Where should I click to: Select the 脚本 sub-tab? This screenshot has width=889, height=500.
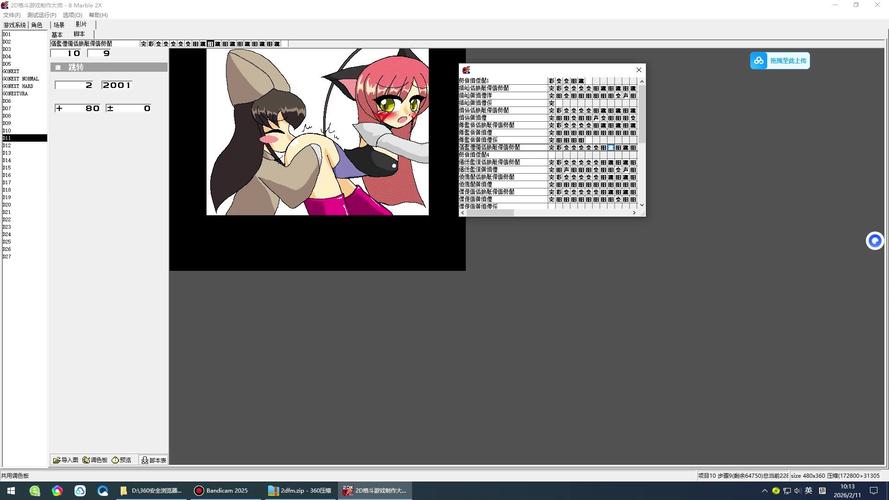click(x=79, y=34)
